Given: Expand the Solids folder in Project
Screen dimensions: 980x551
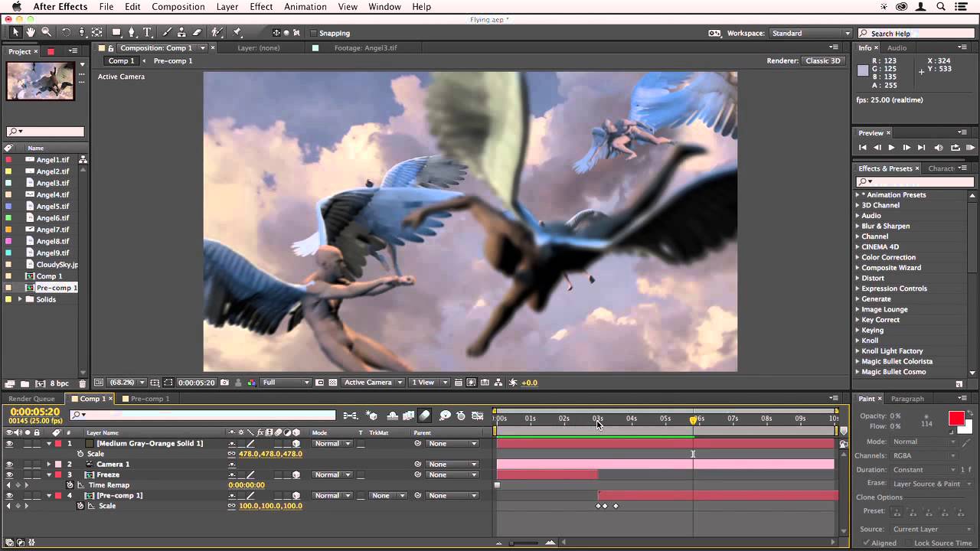Looking at the screenshot, I should [x=20, y=299].
